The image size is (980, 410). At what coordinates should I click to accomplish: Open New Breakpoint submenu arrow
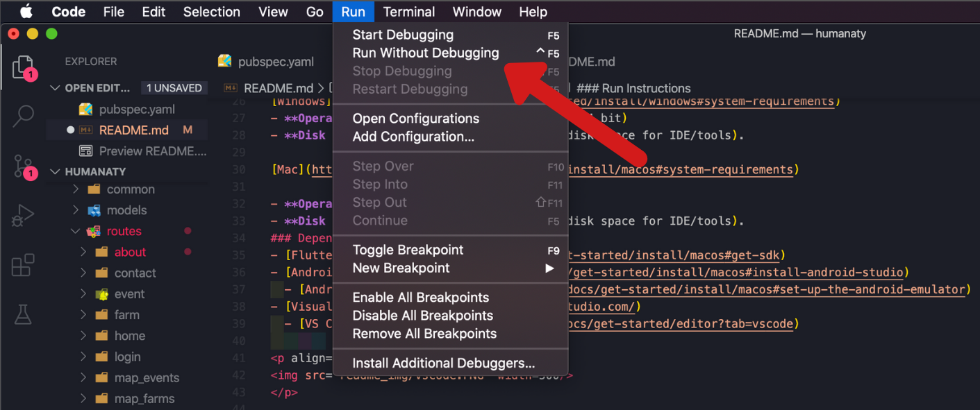click(x=549, y=268)
